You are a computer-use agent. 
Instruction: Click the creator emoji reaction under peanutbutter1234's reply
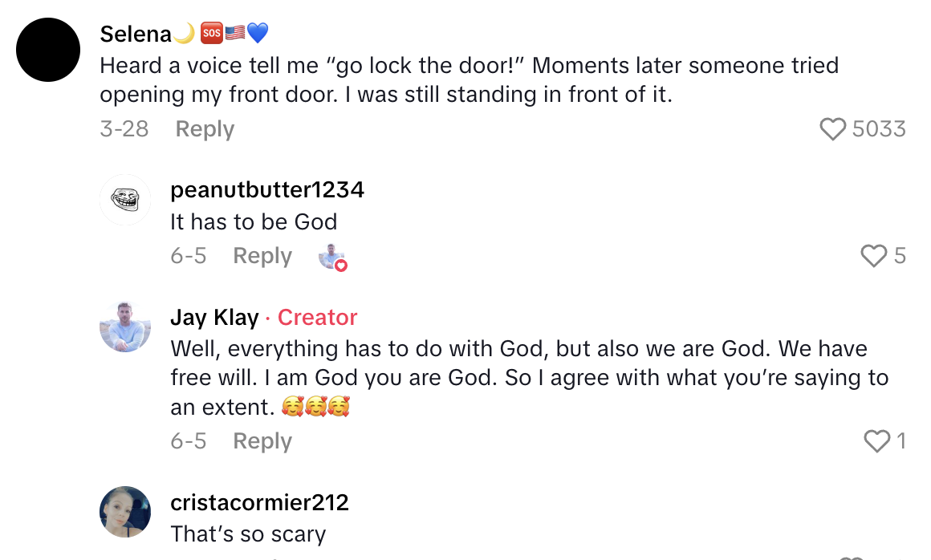331,257
